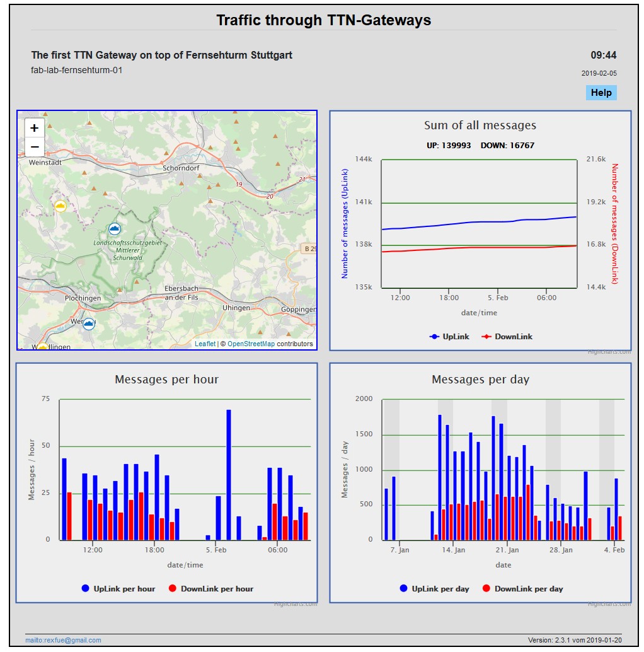644x652 pixels.
Task: Open the Help button
Action: tap(601, 93)
